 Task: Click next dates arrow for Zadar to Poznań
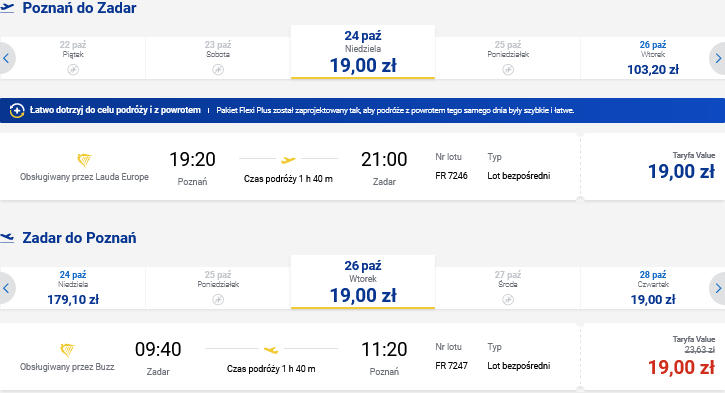point(718,288)
